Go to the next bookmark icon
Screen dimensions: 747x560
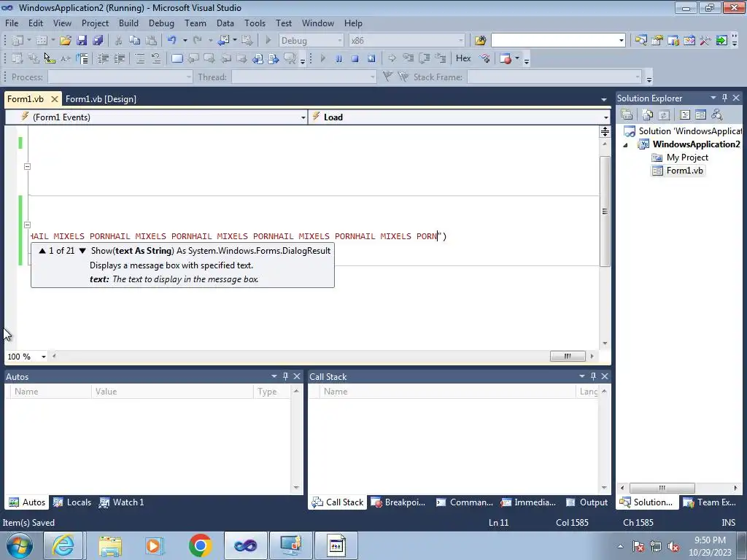tap(209, 58)
